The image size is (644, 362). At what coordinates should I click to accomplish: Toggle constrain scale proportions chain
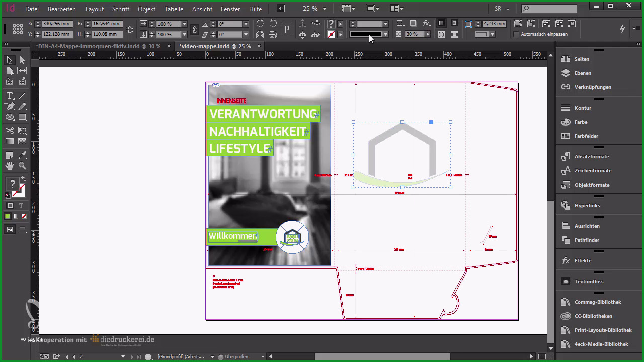pyautogui.click(x=195, y=29)
